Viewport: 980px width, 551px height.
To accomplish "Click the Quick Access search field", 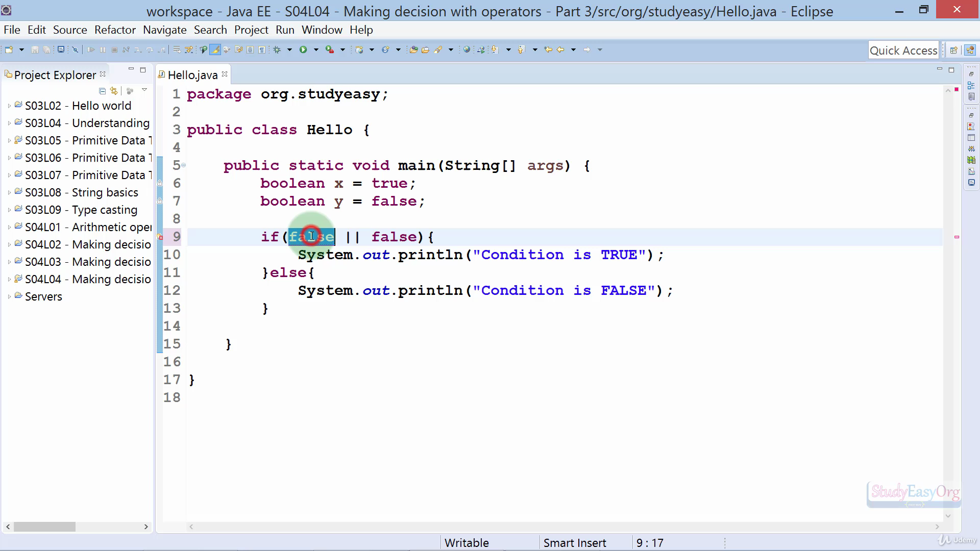I will point(903,50).
